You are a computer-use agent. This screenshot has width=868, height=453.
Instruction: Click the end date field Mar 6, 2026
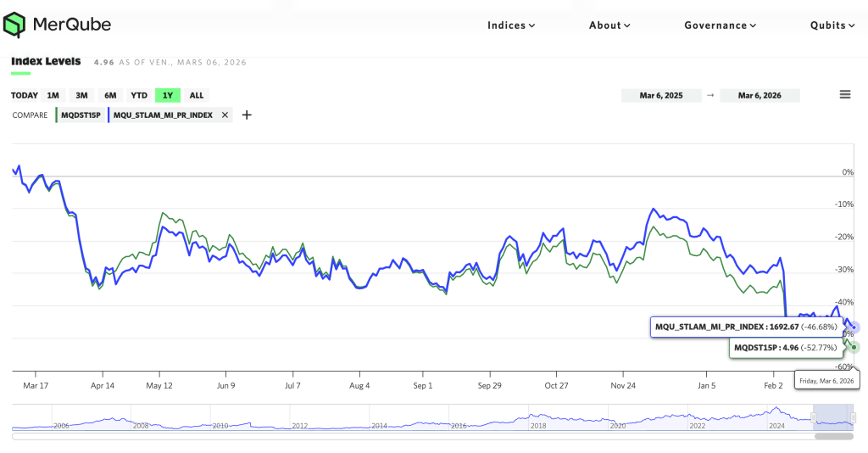point(759,96)
